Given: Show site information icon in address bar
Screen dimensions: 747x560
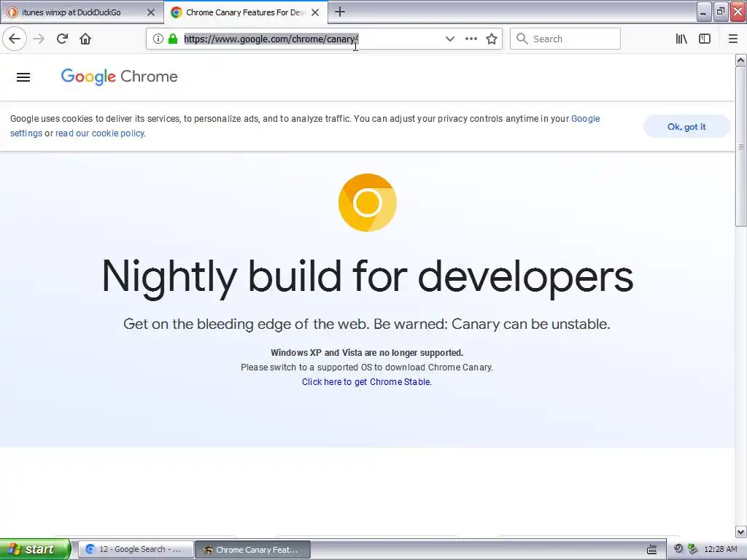Looking at the screenshot, I should 158,39.
